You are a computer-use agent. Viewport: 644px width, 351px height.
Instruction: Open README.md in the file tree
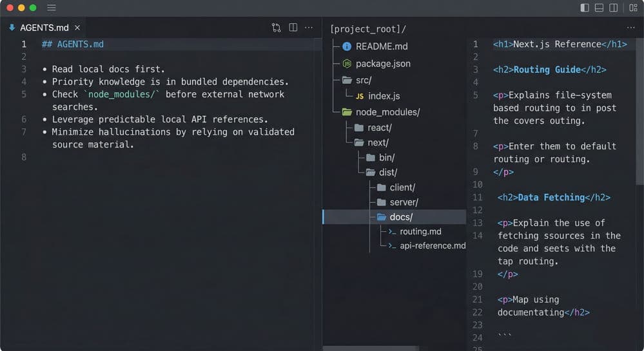point(382,46)
